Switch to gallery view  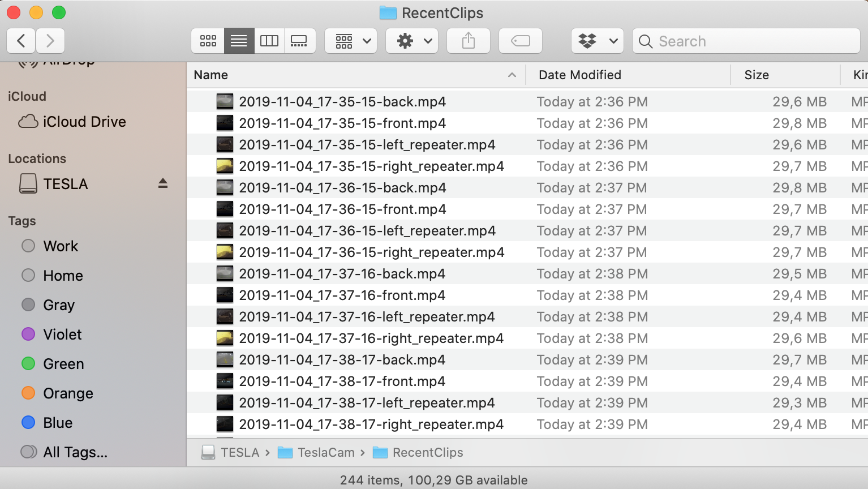click(299, 41)
